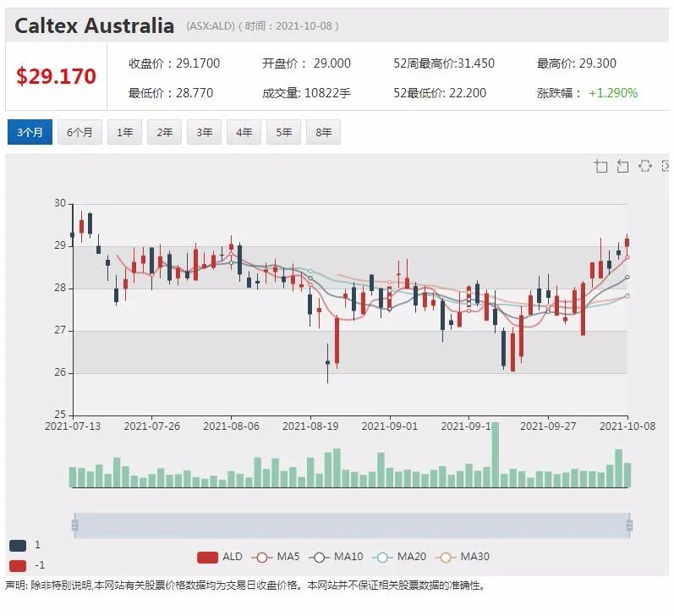Toggle the MA10 line in legend
This screenshot has width=674, height=616.
point(336,557)
